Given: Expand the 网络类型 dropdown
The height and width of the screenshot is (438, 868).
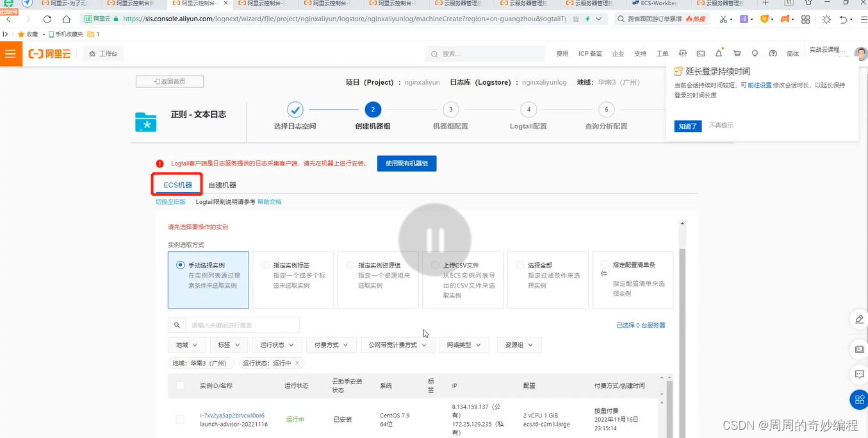Looking at the screenshot, I should 463,344.
